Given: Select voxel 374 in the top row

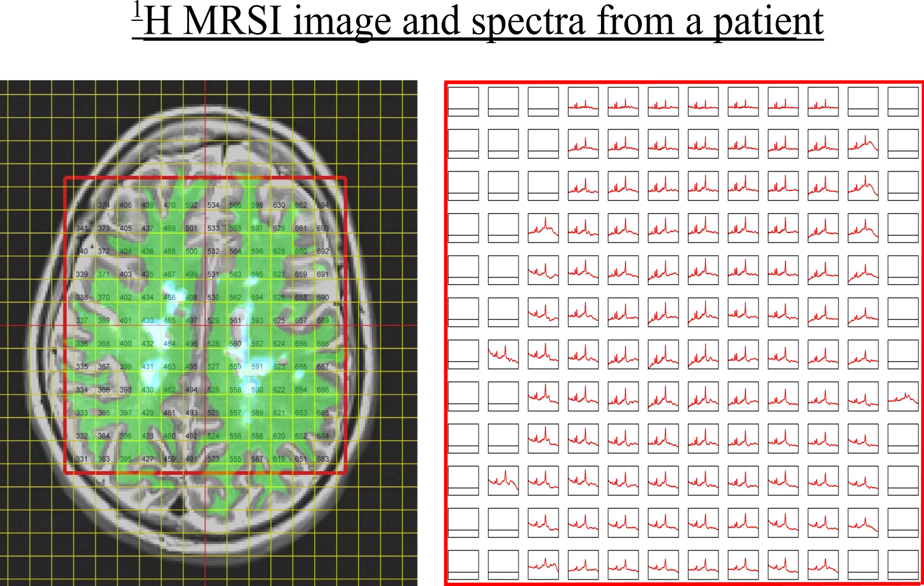Looking at the screenshot, I should pos(104,205).
